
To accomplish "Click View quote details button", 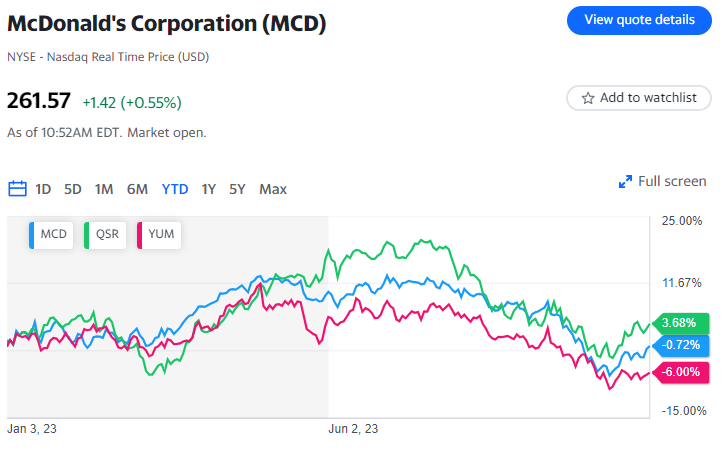I will pos(639,20).
